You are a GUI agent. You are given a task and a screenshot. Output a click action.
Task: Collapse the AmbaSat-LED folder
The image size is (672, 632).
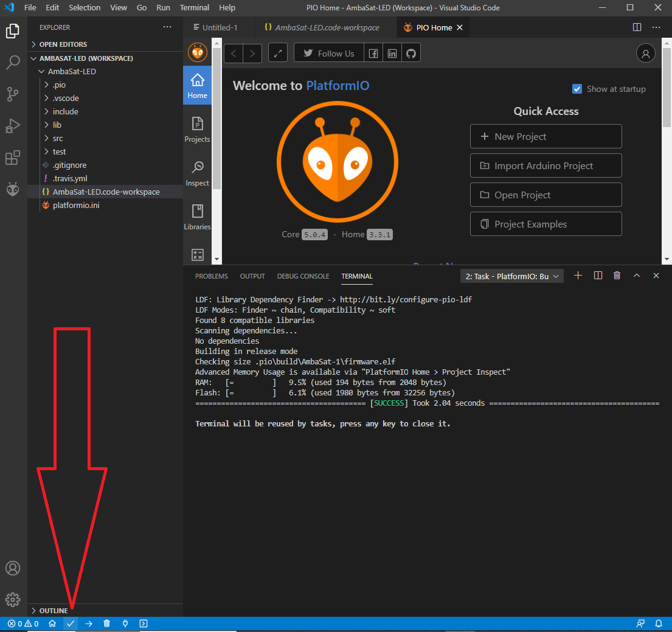(x=105, y=71)
